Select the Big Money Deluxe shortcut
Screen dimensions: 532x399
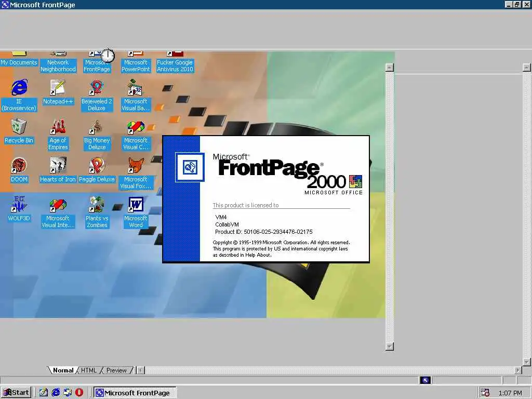(97, 135)
